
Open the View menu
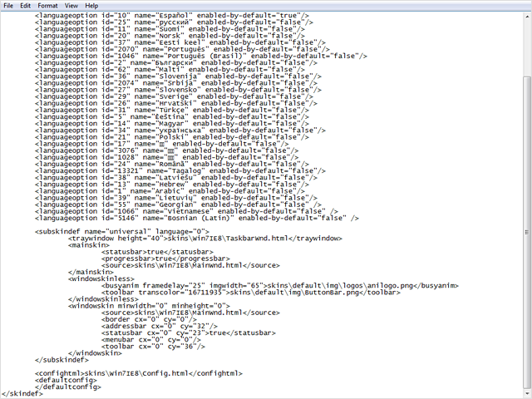point(70,5)
